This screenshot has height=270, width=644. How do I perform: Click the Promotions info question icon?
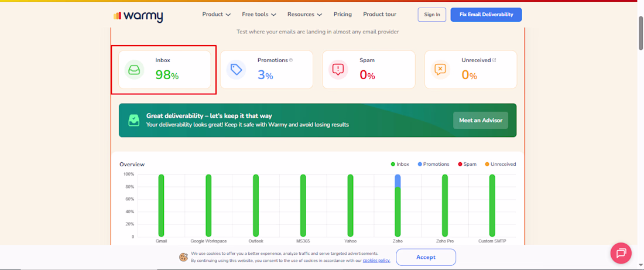tap(291, 60)
